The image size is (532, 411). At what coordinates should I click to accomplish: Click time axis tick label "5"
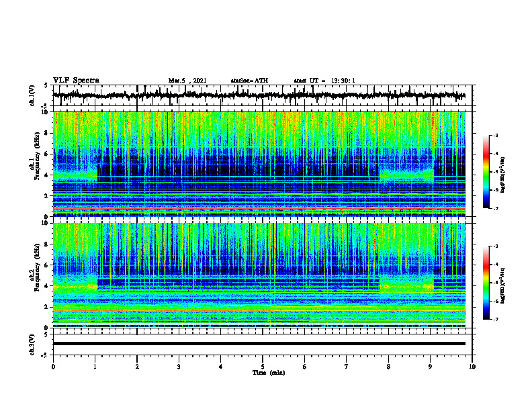pos(263,366)
